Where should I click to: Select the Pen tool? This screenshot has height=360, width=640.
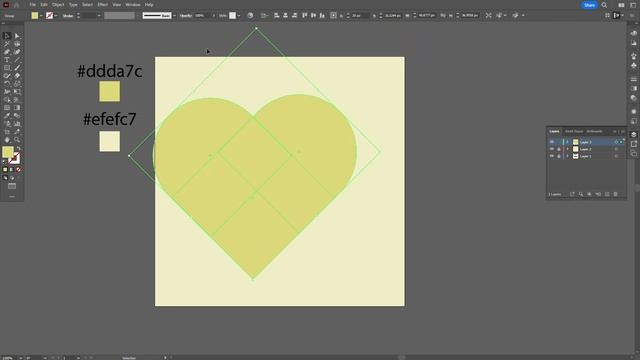(7, 52)
